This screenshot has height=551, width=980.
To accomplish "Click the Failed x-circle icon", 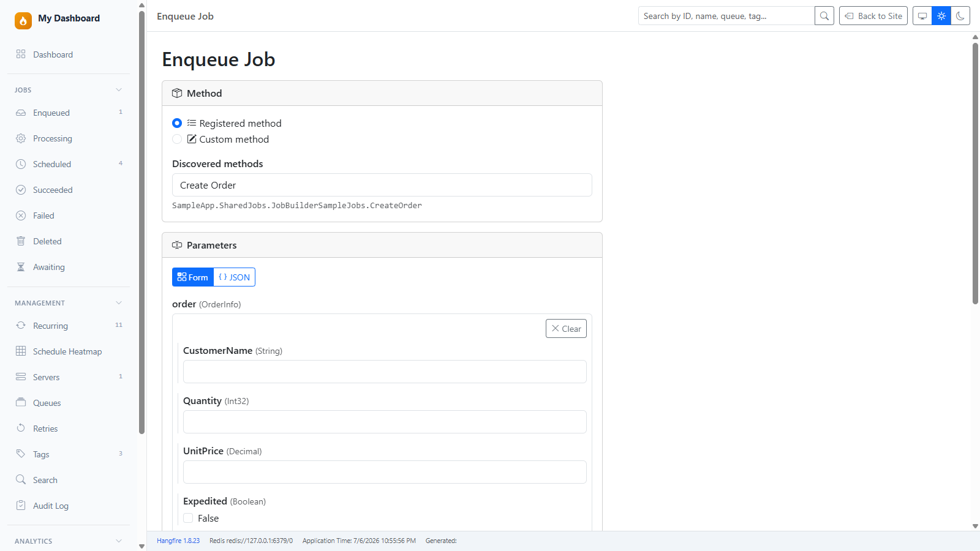I will pyautogui.click(x=21, y=216).
